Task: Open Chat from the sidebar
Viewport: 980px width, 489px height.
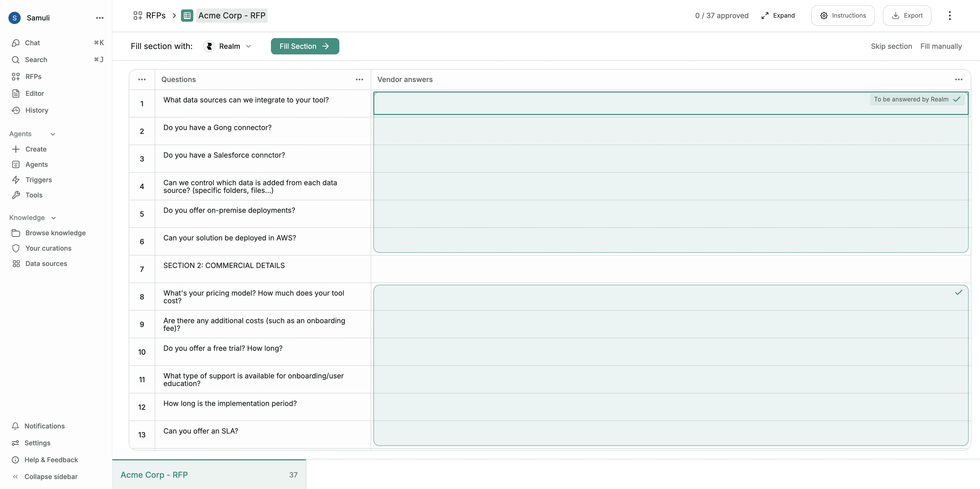Action: [x=32, y=43]
